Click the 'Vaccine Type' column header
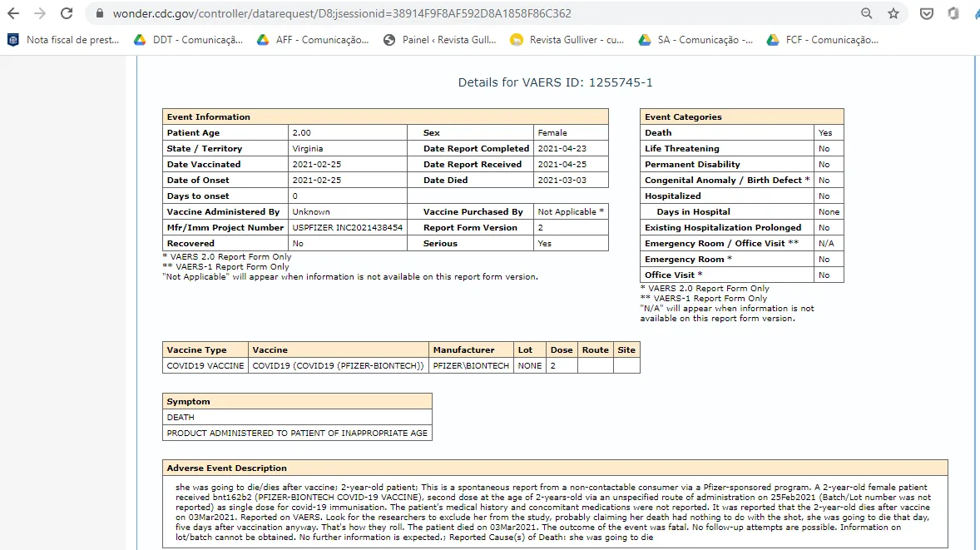Viewport: 980px width, 550px height. [x=205, y=350]
